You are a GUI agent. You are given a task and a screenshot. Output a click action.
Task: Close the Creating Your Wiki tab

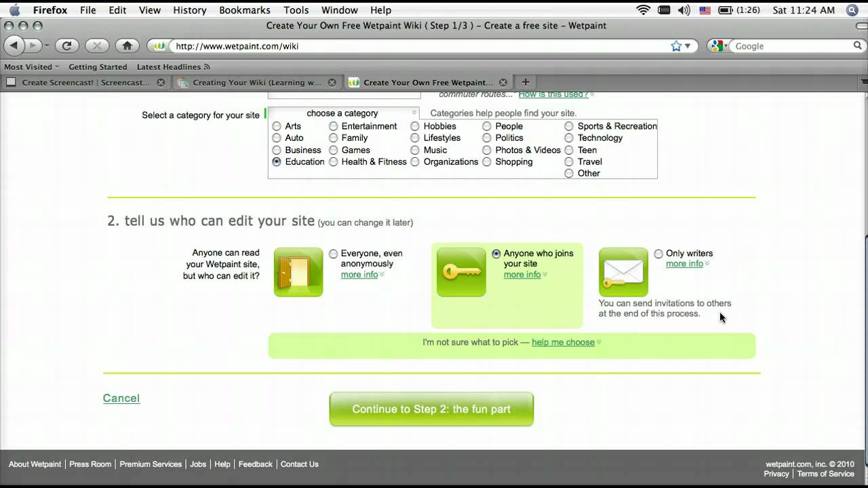[x=332, y=83]
